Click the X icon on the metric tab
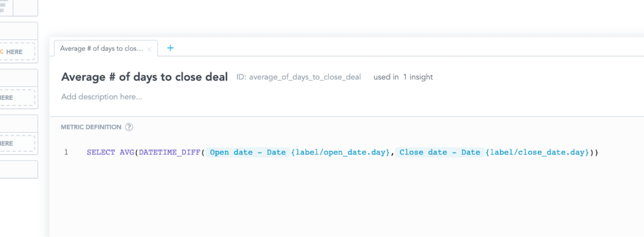 point(149,49)
